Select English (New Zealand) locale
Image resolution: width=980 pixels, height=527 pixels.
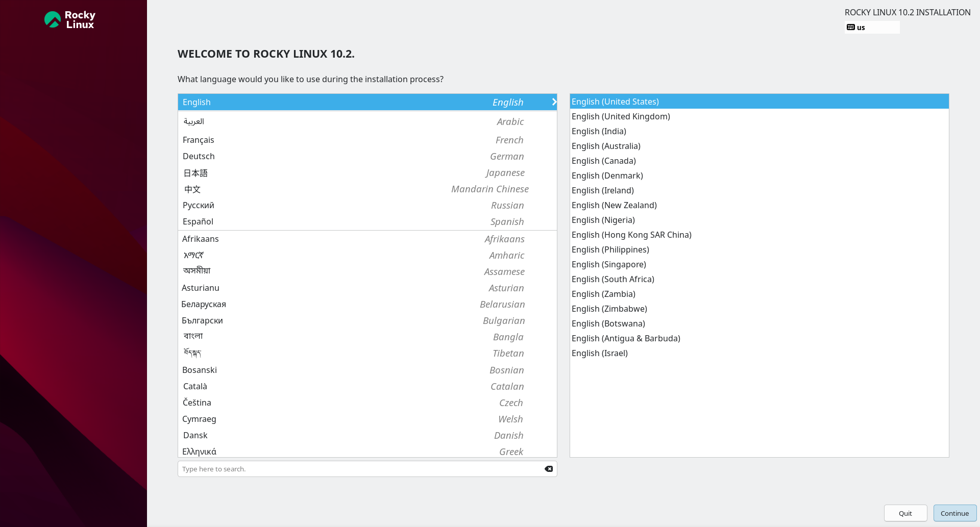point(759,205)
